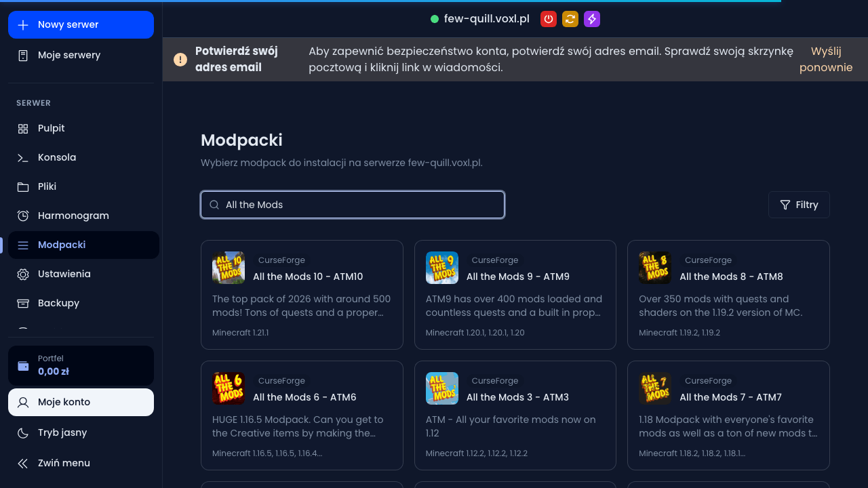Click the few-quill.voxl.pl server name
Viewport: 868px width, 488px height.
click(486, 19)
